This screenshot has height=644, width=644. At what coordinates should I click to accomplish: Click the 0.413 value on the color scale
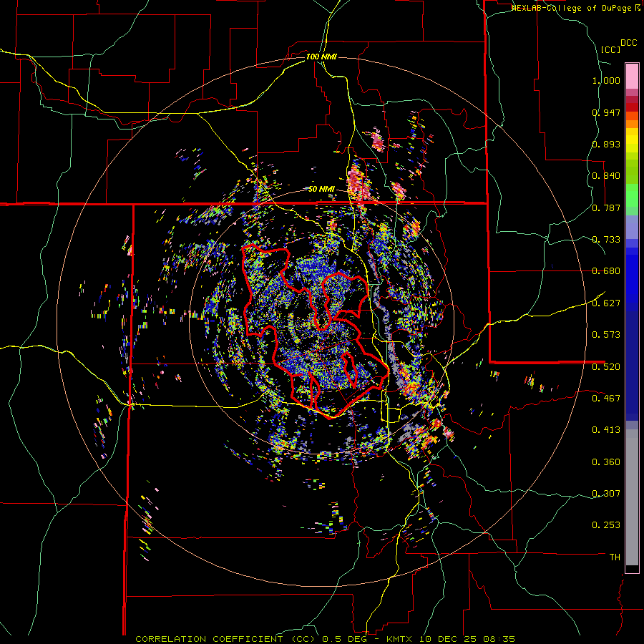(606, 430)
